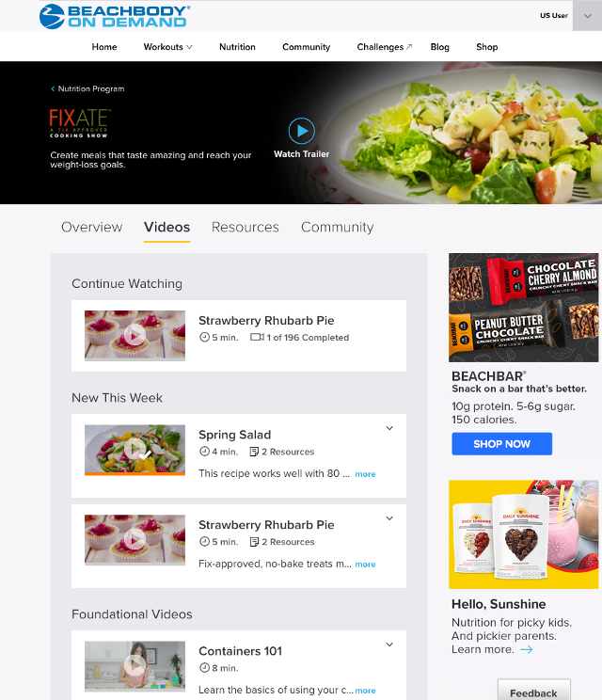602x700 pixels.
Task: Switch to the Overview tab
Action: tap(92, 228)
